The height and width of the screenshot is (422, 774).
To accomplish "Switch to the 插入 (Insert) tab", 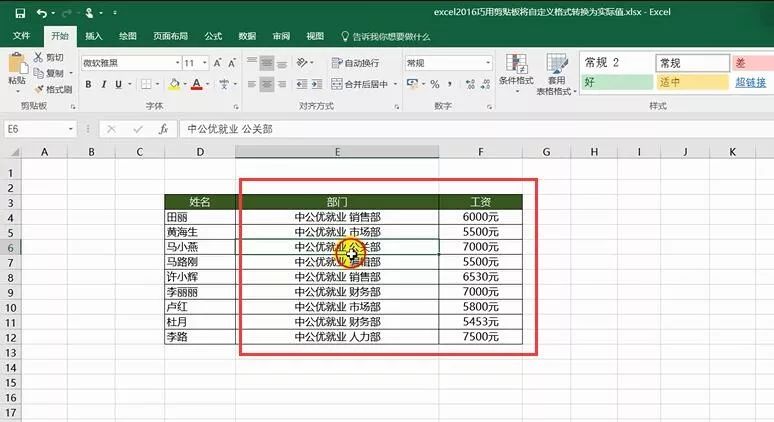I will tap(93, 36).
